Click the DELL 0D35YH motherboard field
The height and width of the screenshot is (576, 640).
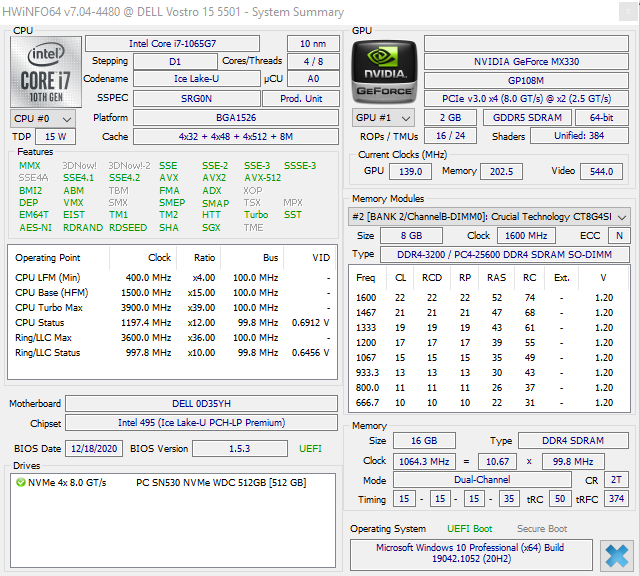tap(201, 404)
